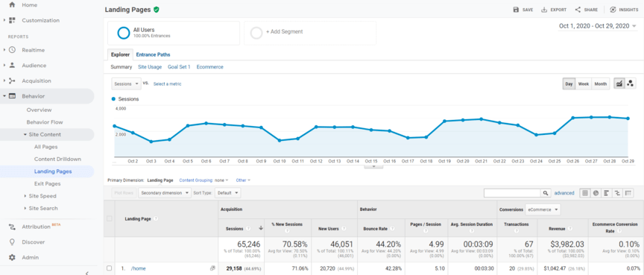Click the Insights icon in header
Screen dimensions: 644x275
(x=613, y=10)
